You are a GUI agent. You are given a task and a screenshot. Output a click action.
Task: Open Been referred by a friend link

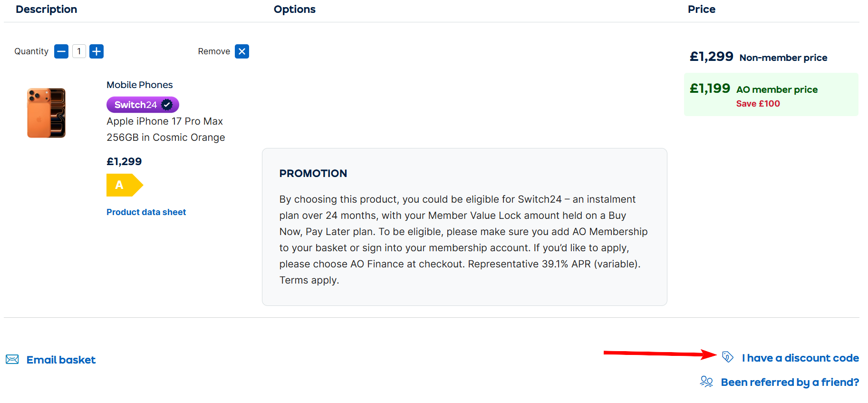coord(790,382)
